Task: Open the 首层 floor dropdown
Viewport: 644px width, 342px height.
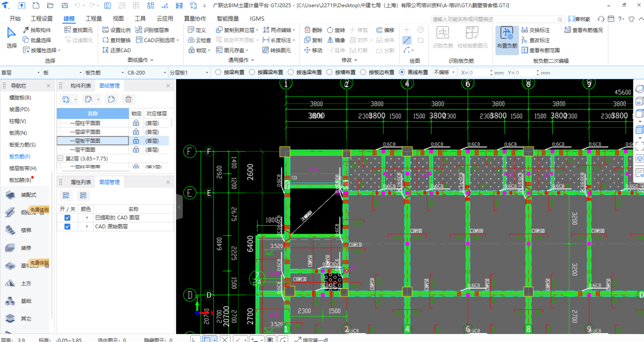Action: click(x=20, y=72)
